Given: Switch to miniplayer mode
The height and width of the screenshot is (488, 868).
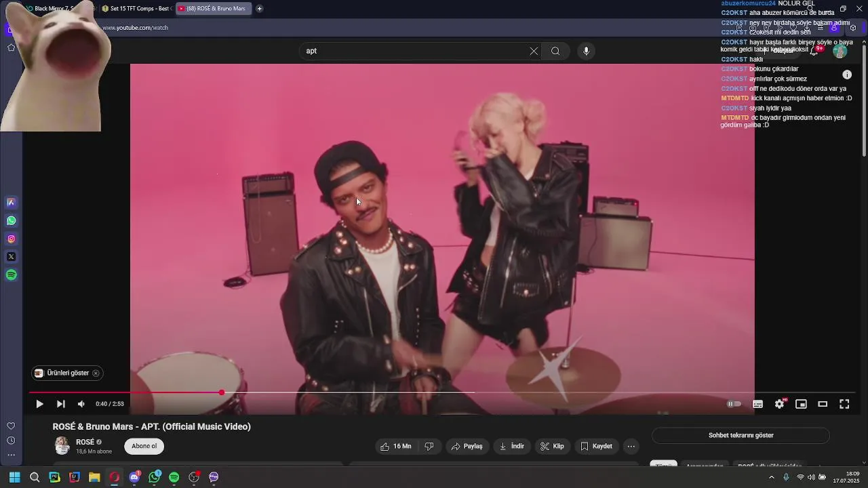Looking at the screenshot, I should click(x=801, y=404).
